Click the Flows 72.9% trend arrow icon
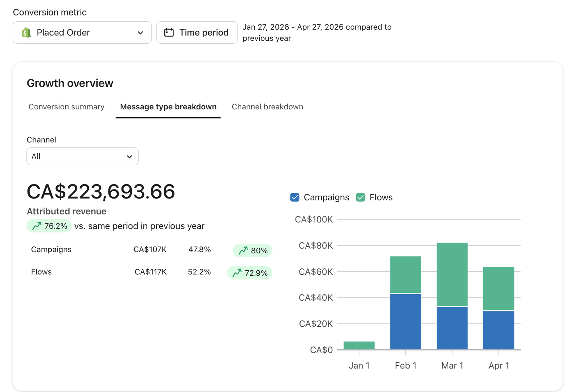The height and width of the screenshot is (392, 578). (x=237, y=273)
